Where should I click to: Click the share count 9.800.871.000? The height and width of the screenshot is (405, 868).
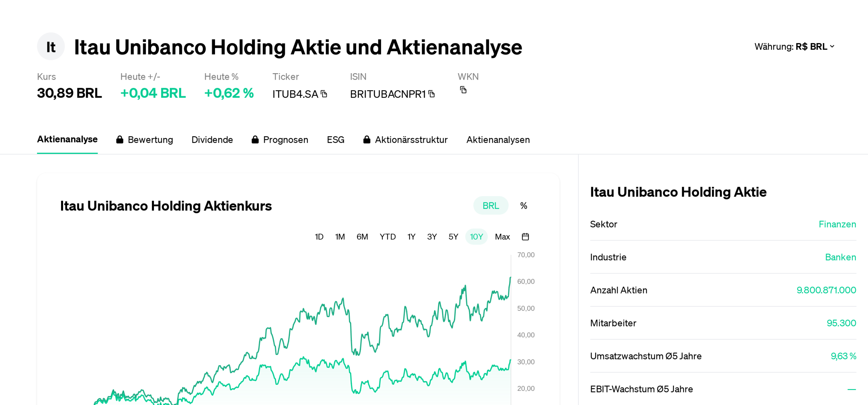(x=826, y=290)
